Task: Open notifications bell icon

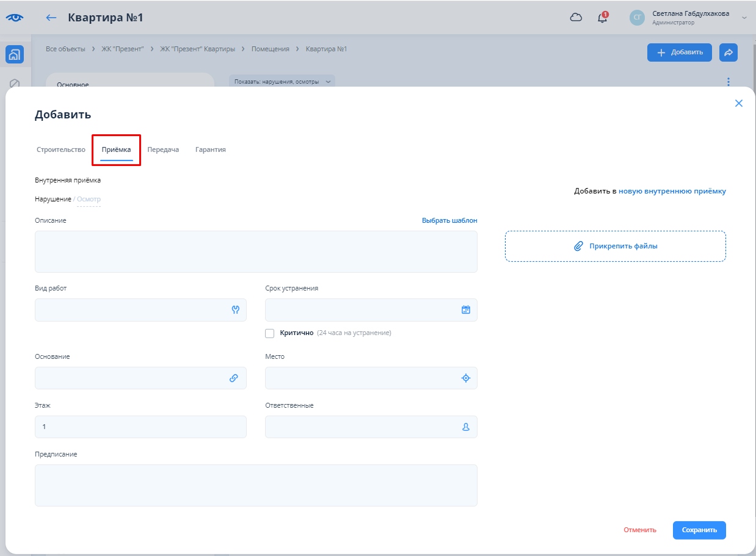Action: point(603,18)
